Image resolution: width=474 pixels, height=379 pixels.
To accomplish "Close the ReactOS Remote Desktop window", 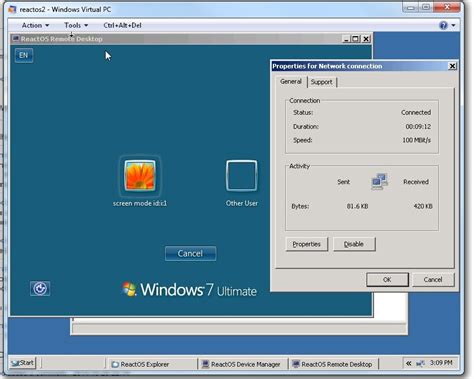I will (x=366, y=39).
